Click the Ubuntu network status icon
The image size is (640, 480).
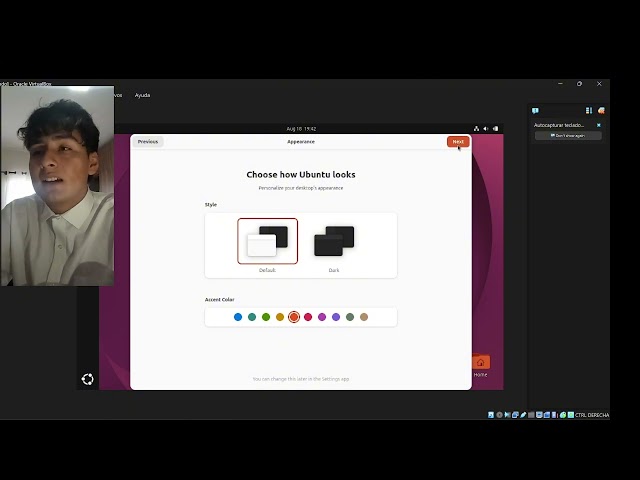[476, 129]
